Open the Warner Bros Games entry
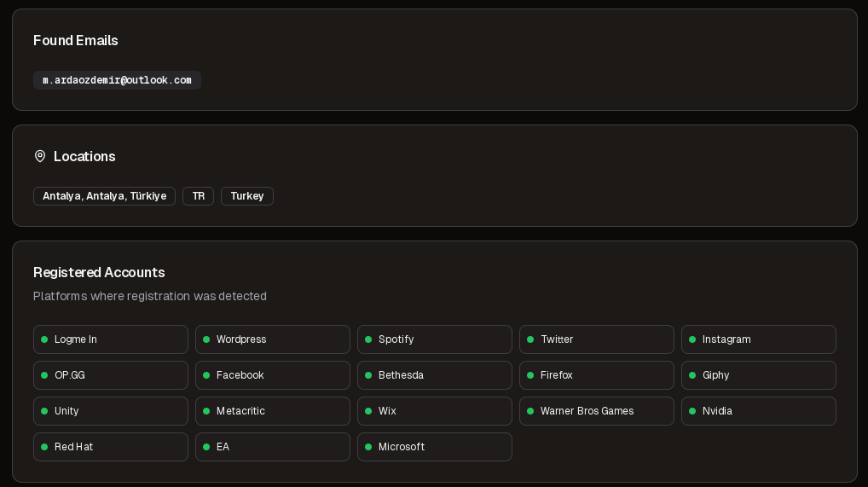 point(597,411)
